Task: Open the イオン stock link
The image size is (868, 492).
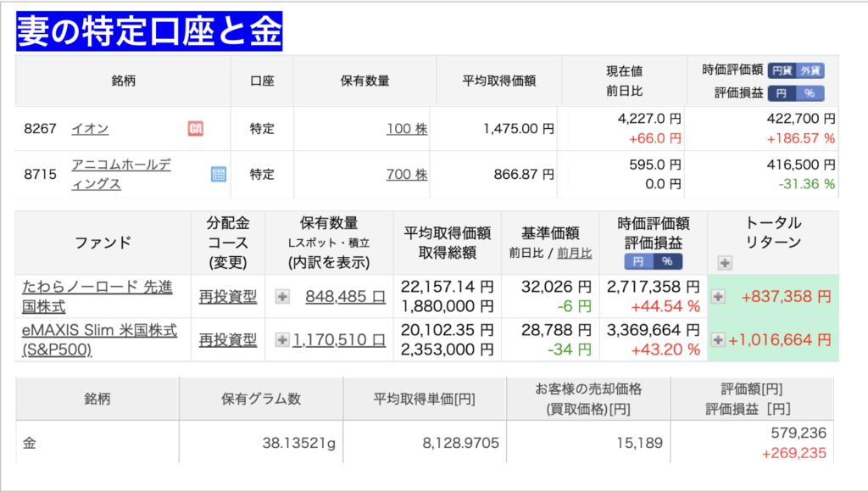Action: tap(90, 129)
